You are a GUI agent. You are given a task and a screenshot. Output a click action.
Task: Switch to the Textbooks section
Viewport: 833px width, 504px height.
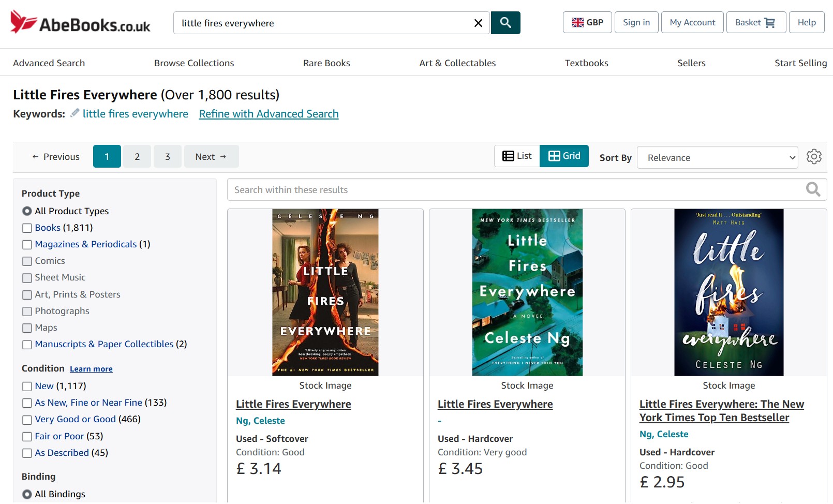587,63
